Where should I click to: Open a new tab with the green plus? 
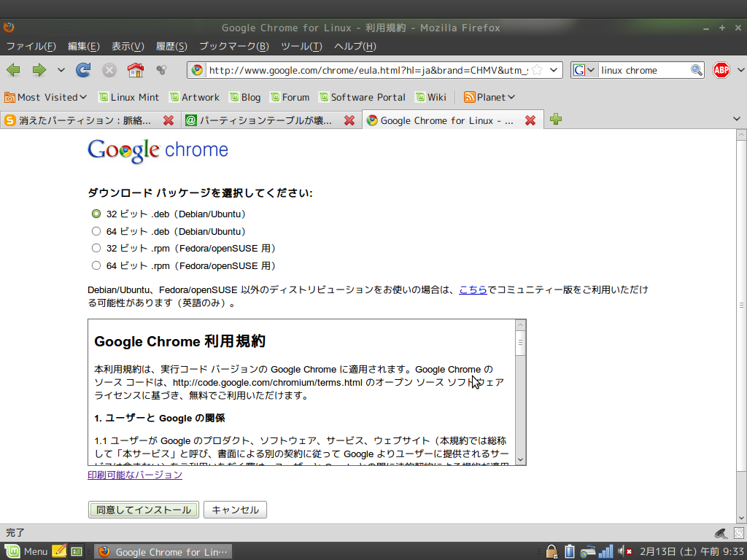pyautogui.click(x=555, y=119)
